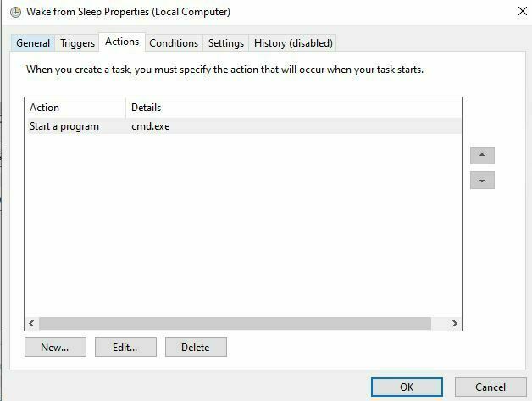The image size is (532, 401).
Task: Cancel the properties dialog
Action: (x=490, y=387)
